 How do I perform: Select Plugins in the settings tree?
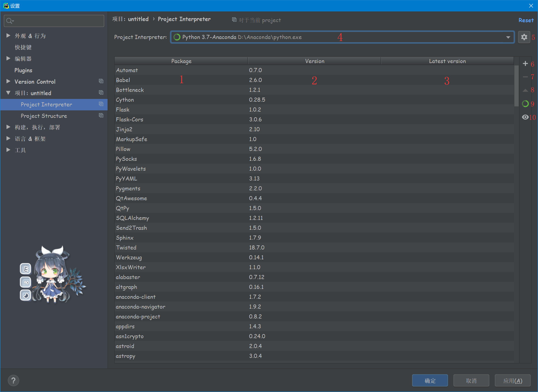(23, 70)
